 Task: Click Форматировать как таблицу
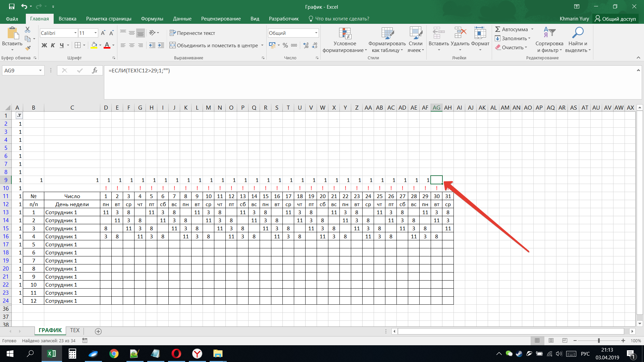tap(387, 40)
